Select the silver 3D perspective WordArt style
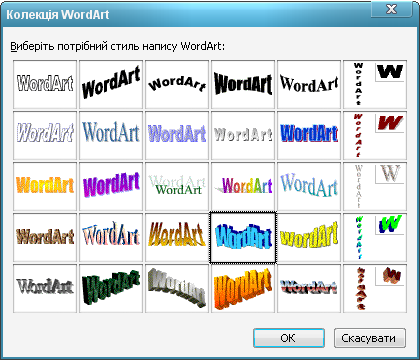The height and width of the screenshot is (360, 420). click(177, 288)
